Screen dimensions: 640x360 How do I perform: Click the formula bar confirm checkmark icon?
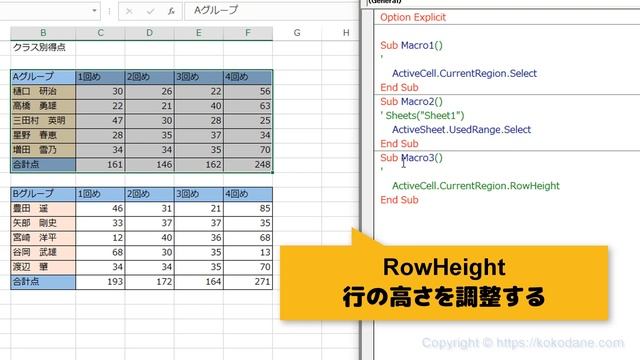(x=150, y=11)
